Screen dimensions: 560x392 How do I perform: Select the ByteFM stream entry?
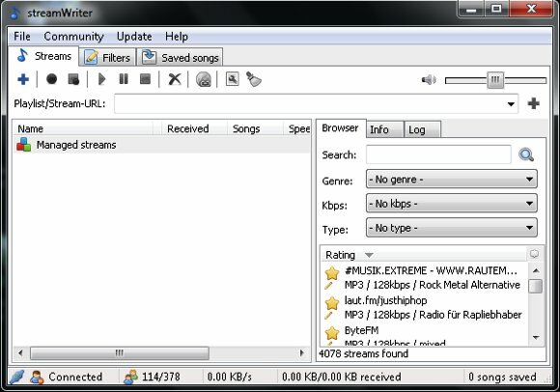tap(424, 335)
